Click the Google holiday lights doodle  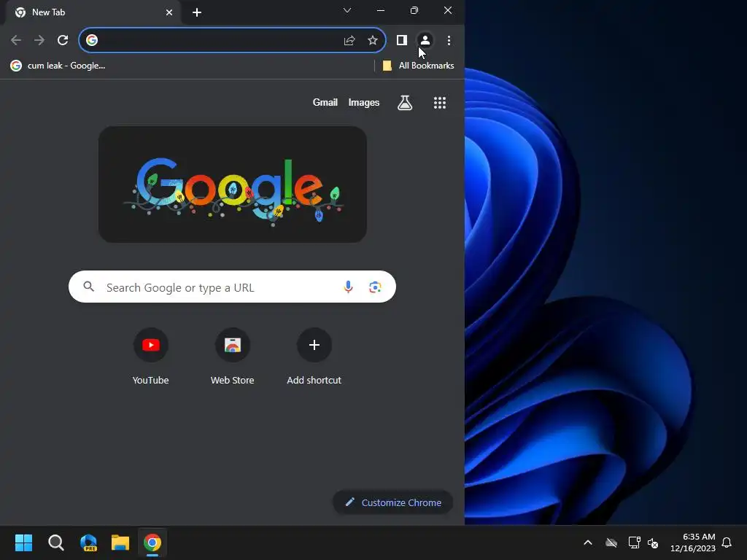(x=233, y=184)
